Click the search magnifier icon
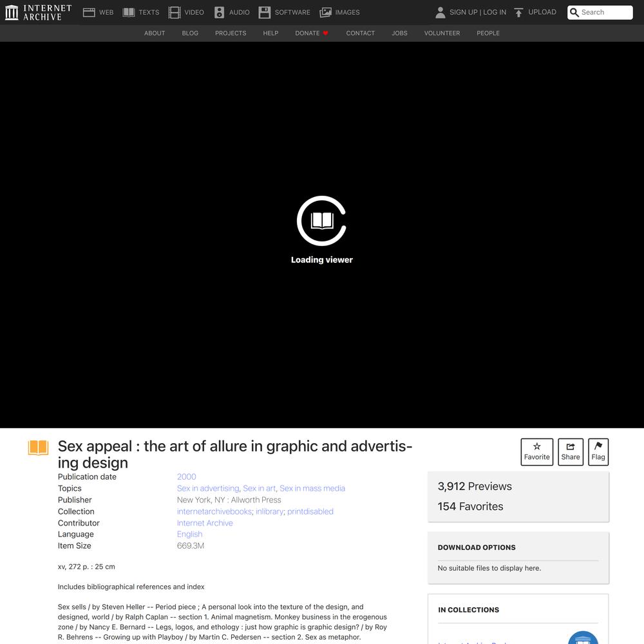644x644 pixels. click(x=574, y=12)
